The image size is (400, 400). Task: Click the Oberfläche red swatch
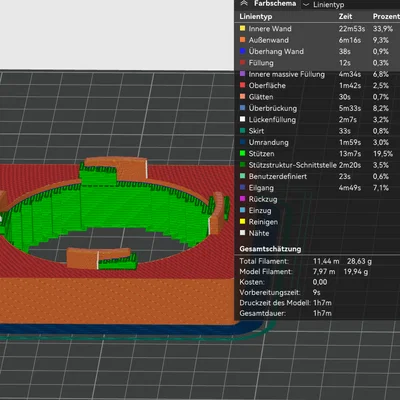pos(242,85)
